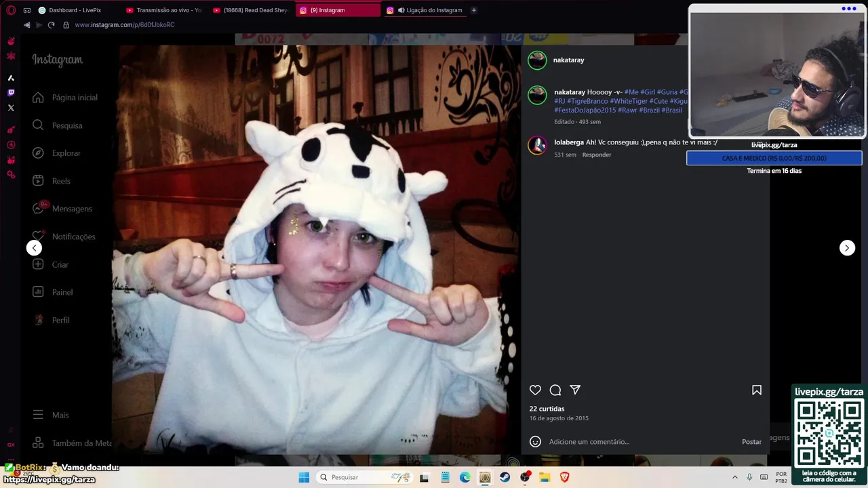Click the #WhiteTiger hashtag
This screenshot has width=868, height=488.
pyautogui.click(x=629, y=101)
